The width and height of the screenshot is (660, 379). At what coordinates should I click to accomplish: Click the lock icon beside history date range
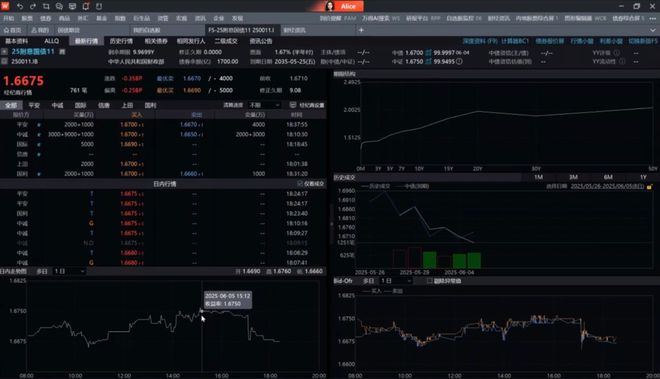649,186
